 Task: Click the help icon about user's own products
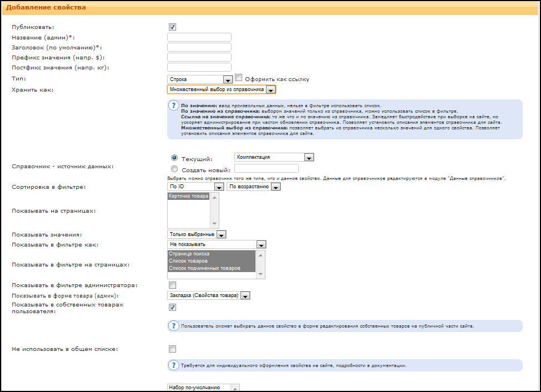(x=173, y=326)
